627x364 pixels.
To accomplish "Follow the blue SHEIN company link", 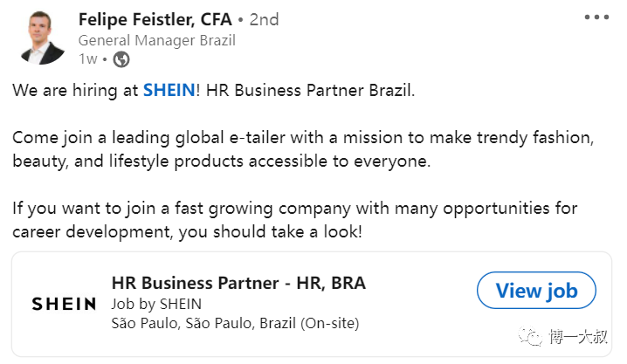I will click(x=168, y=91).
